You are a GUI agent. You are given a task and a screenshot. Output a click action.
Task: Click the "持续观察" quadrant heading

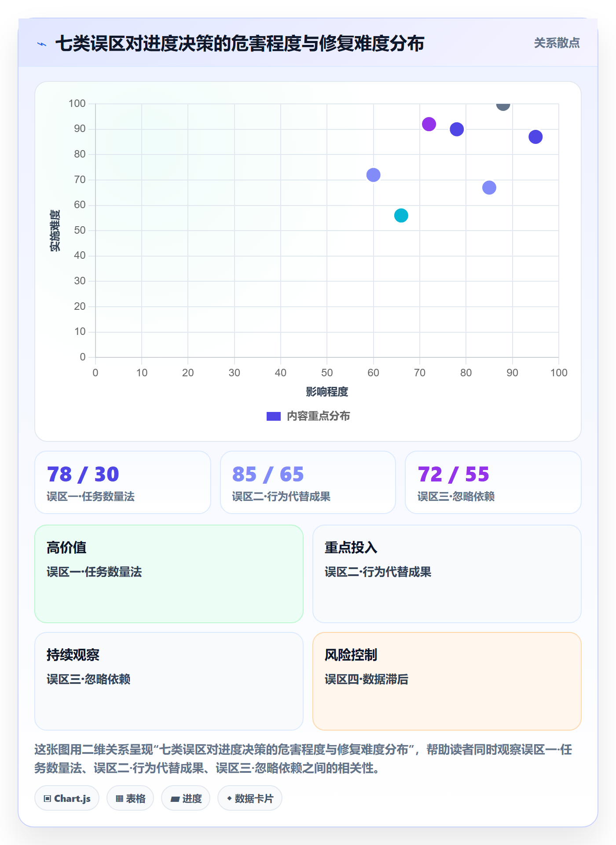point(73,655)
